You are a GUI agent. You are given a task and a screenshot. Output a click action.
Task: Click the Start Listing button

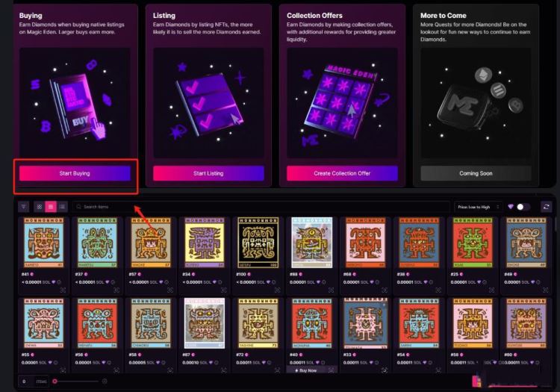pyautogui.click(x=208, y=173)
